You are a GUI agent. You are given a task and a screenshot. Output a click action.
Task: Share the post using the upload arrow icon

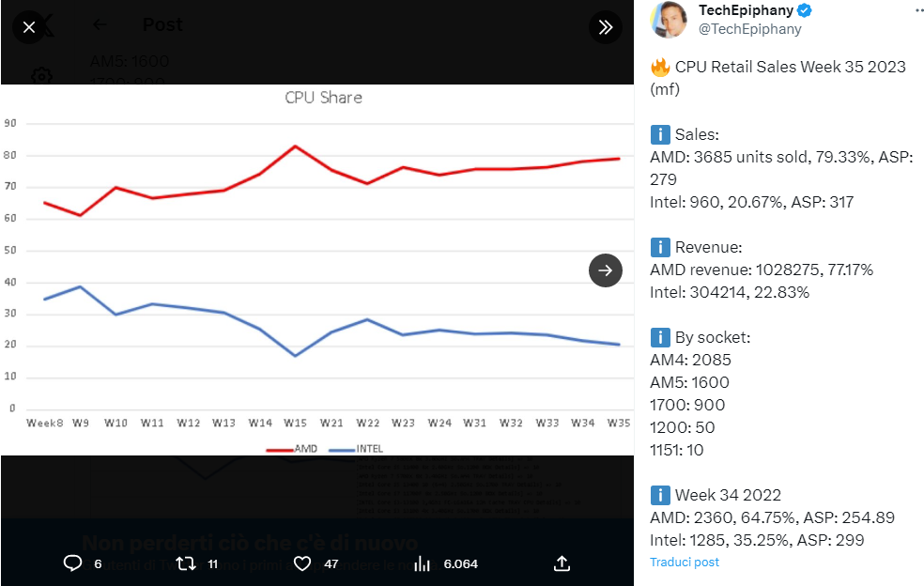tap(562, 563)
